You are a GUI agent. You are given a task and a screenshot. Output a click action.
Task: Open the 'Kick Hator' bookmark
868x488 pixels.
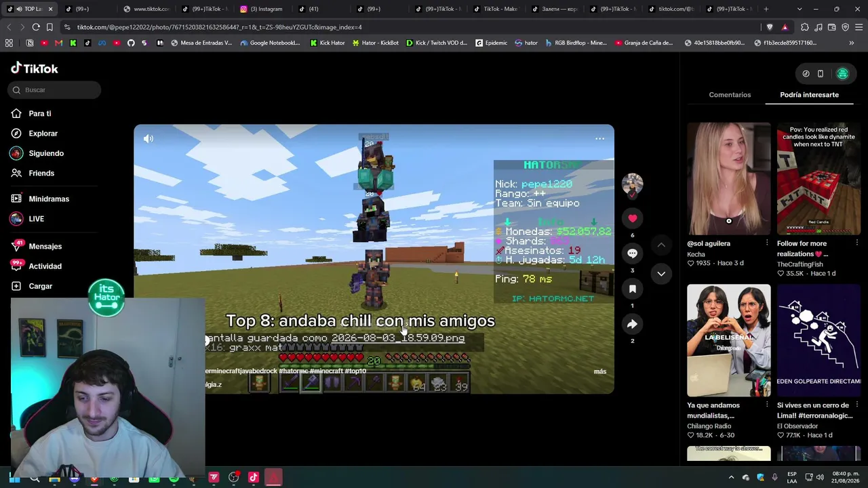328,43
